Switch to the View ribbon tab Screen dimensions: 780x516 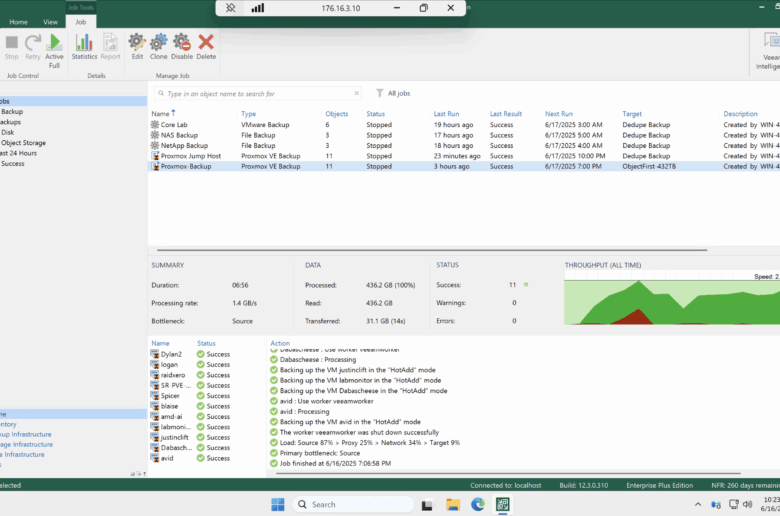tap(50, 22)
